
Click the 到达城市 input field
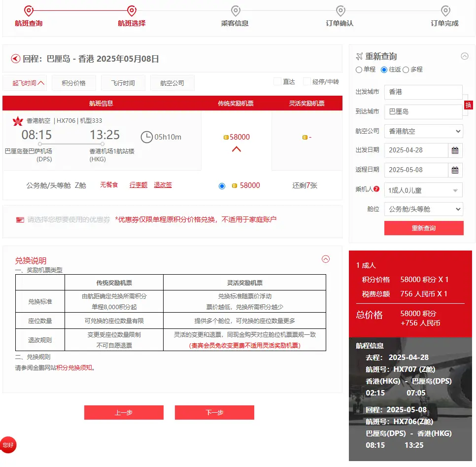pyautogui.click(x=423, y=112)
